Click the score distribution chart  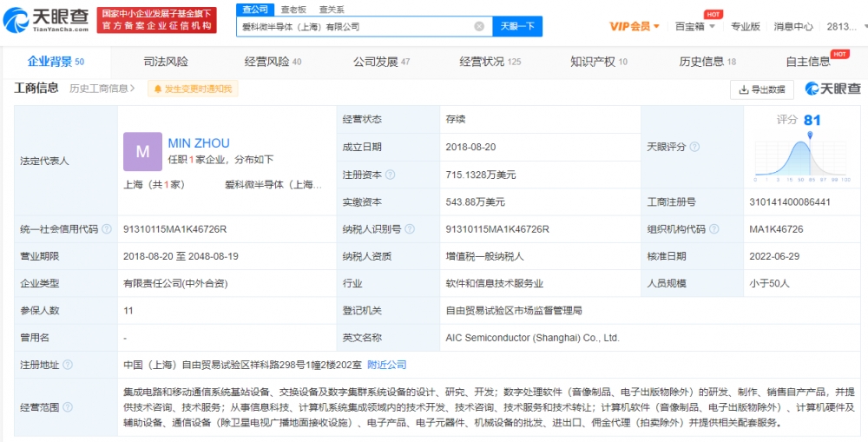tap(800, 158)
